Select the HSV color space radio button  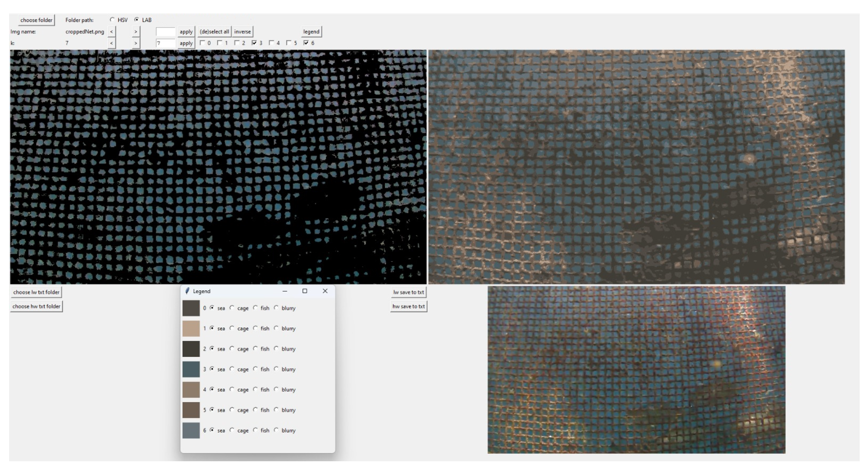pos(112,20)
